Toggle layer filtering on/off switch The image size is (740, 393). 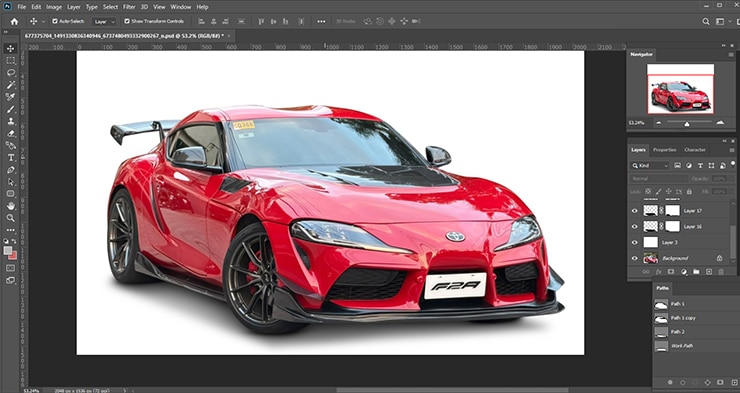pos(732,164)
